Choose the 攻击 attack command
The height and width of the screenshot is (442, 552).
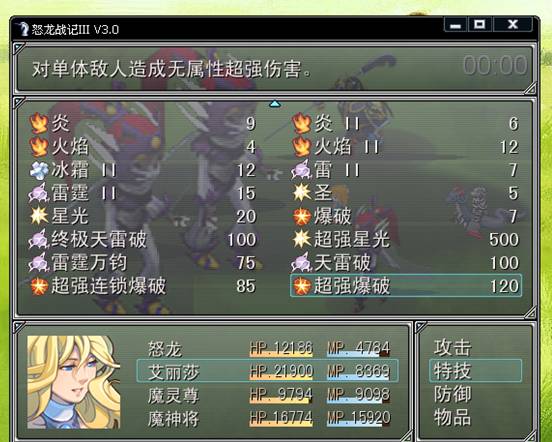click(x=452, y=347)
